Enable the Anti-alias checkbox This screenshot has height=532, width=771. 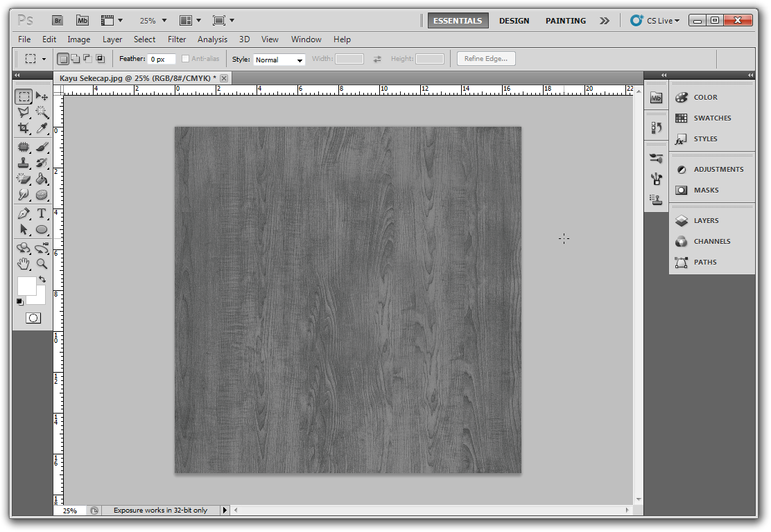pyautogui.click(x=185, y=58)
